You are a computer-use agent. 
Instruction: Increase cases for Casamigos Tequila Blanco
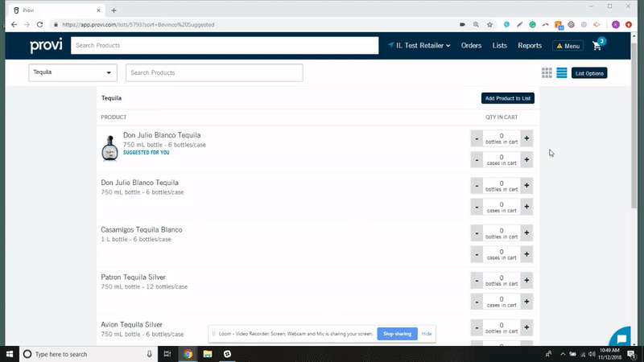(x=526, y=254)
